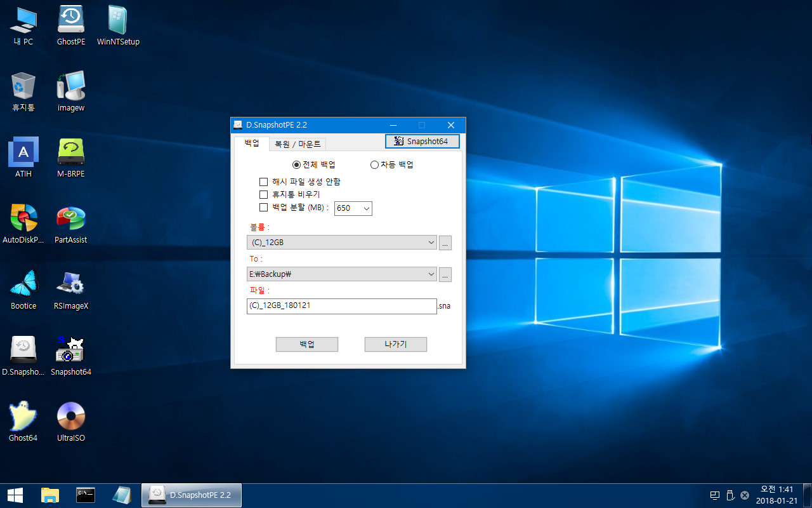
Task: Enable 해시 파일 생성 안함 checkbox
Action: pos(264,182)
